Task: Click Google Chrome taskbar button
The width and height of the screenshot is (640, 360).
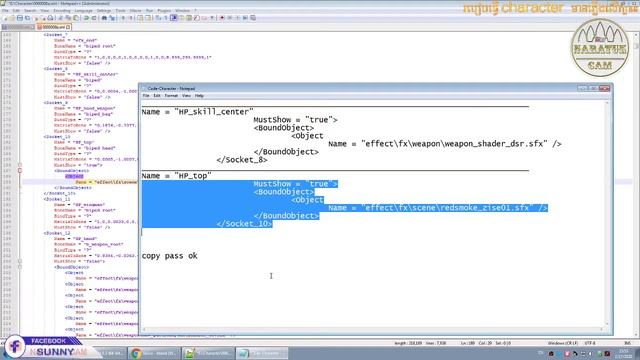Action: tap(154, 353)
